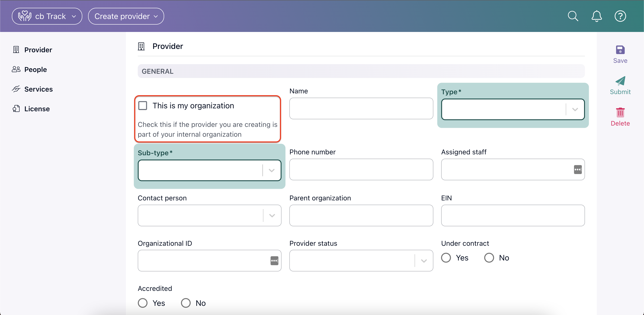The height and width of the screenshot is (315, 644).
Task: Click the Phone number input field
Action: point(361,170)
